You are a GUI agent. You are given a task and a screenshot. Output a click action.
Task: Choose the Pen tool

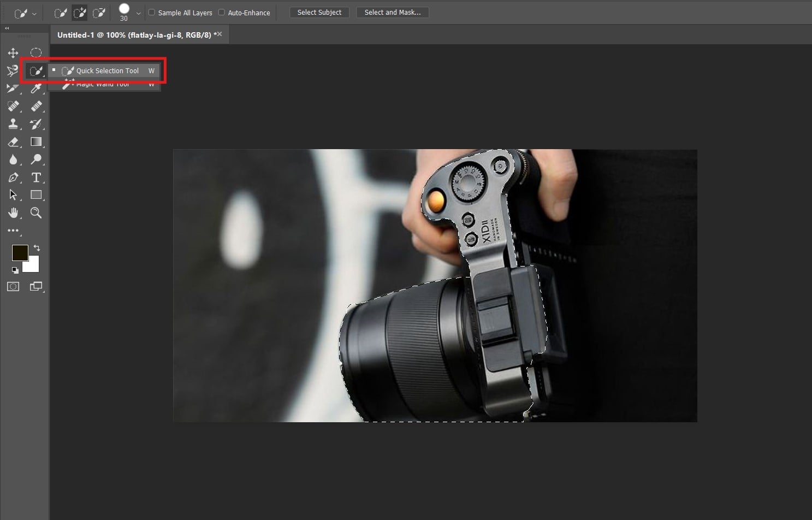coord(13,178)
